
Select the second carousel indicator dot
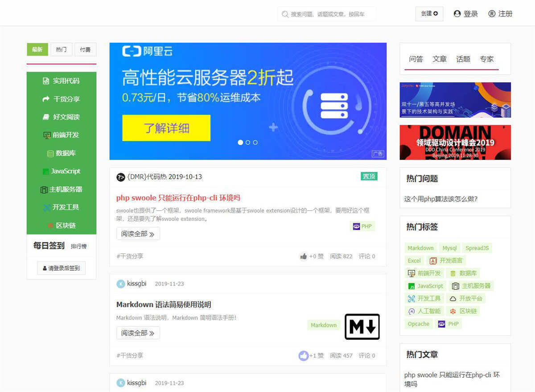point(248,142)
